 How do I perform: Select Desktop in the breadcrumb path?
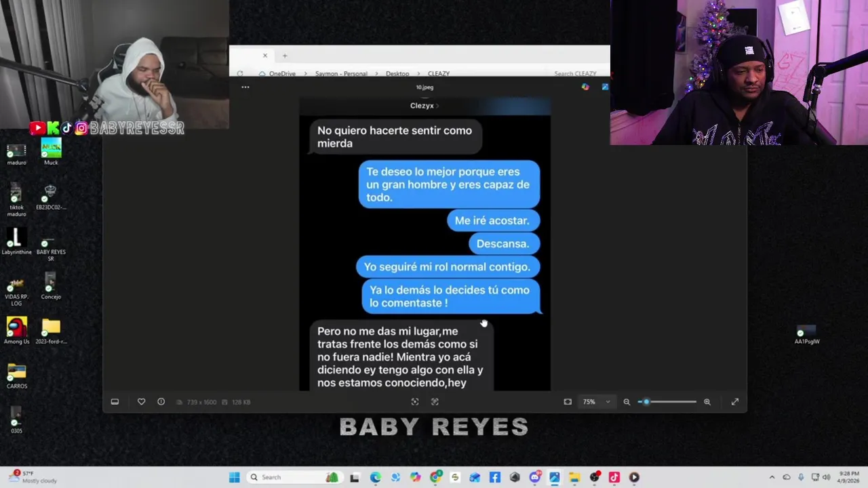[397, 73]
